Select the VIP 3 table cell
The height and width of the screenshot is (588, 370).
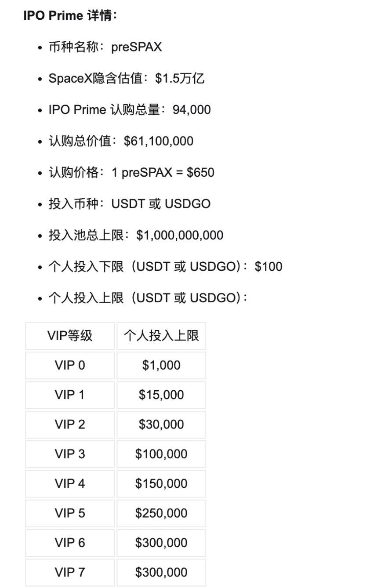click(70, 454)
